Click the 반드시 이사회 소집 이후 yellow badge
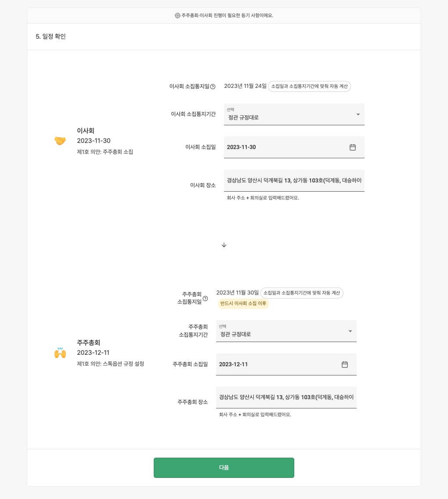The height and width of the screenshot is (499, 448). coord(243,304)
